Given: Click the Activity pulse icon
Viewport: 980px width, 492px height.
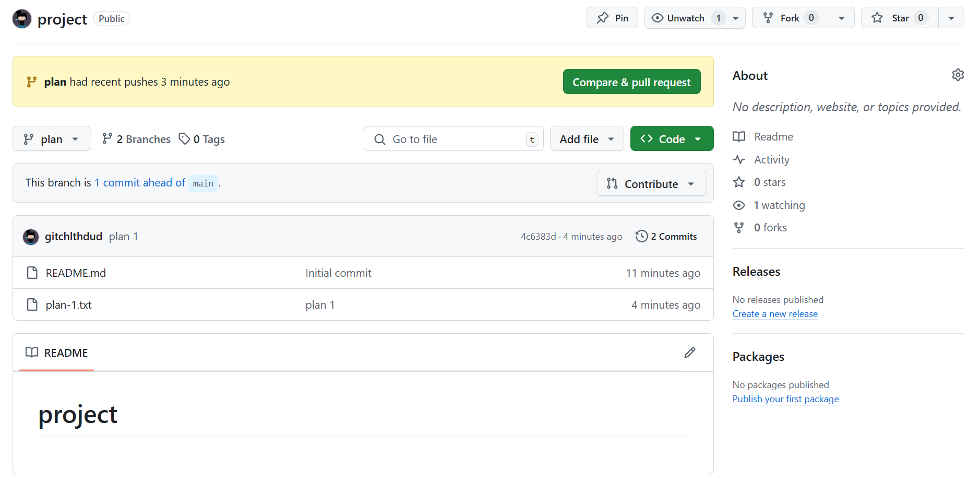Looking at the screenshot, I should pos(739,160).
